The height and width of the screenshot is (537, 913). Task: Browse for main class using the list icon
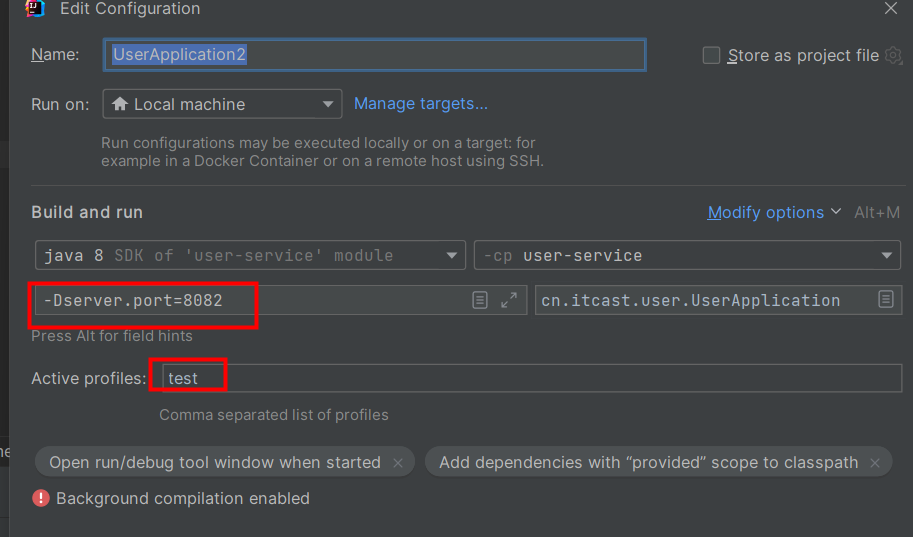click(x=885, y=300)
